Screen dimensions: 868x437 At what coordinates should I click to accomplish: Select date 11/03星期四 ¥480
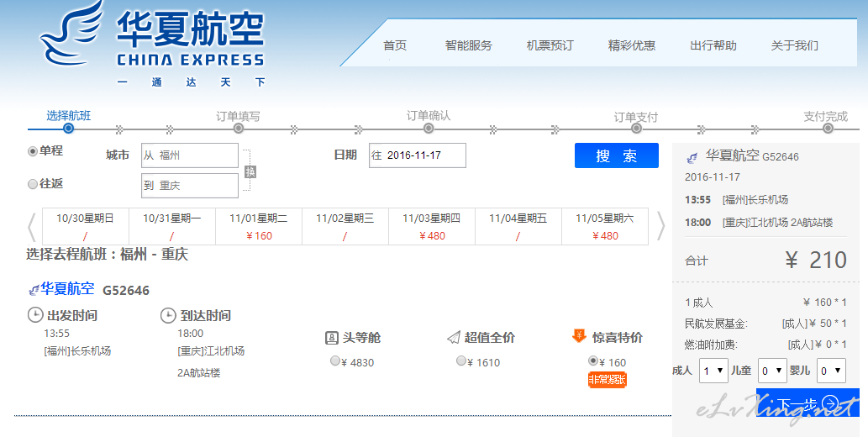(432, 227)
